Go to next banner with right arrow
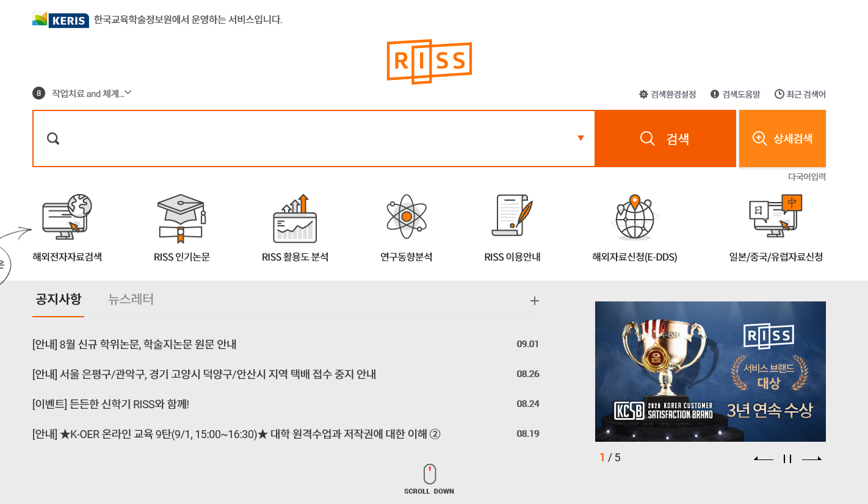868x504 pixels. (811, 459)
